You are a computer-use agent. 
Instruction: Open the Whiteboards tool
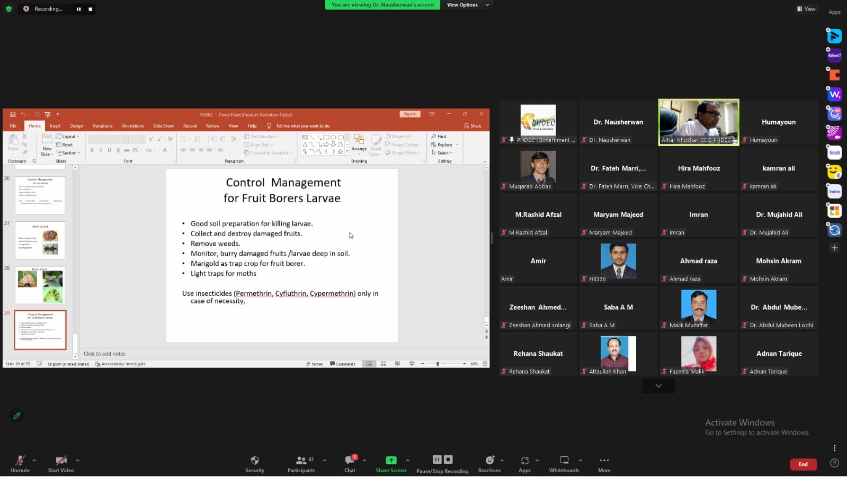564,460
